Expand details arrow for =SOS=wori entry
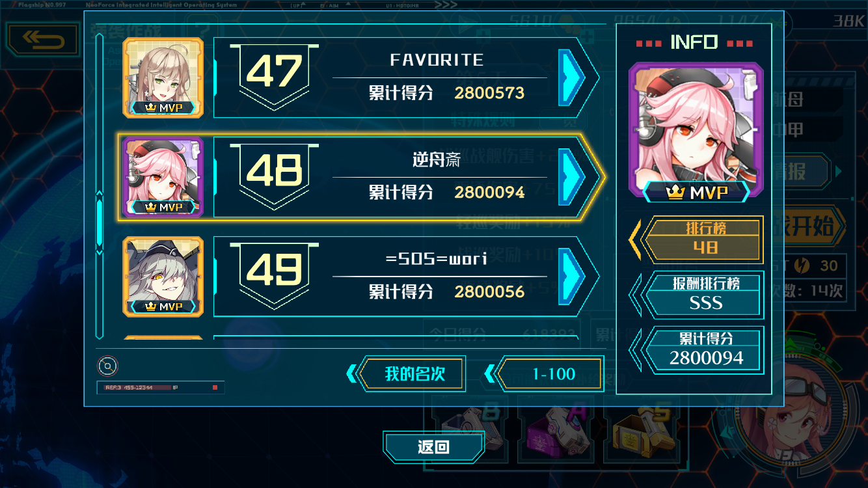 (572, 277)
